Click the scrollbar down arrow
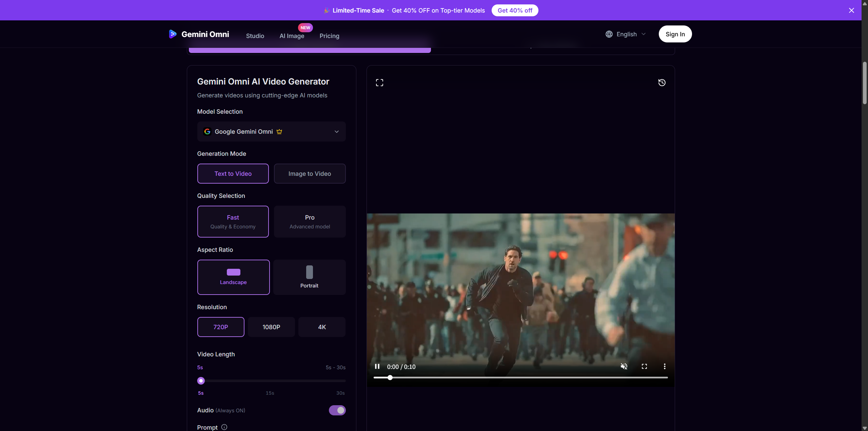 click(865, 428)
